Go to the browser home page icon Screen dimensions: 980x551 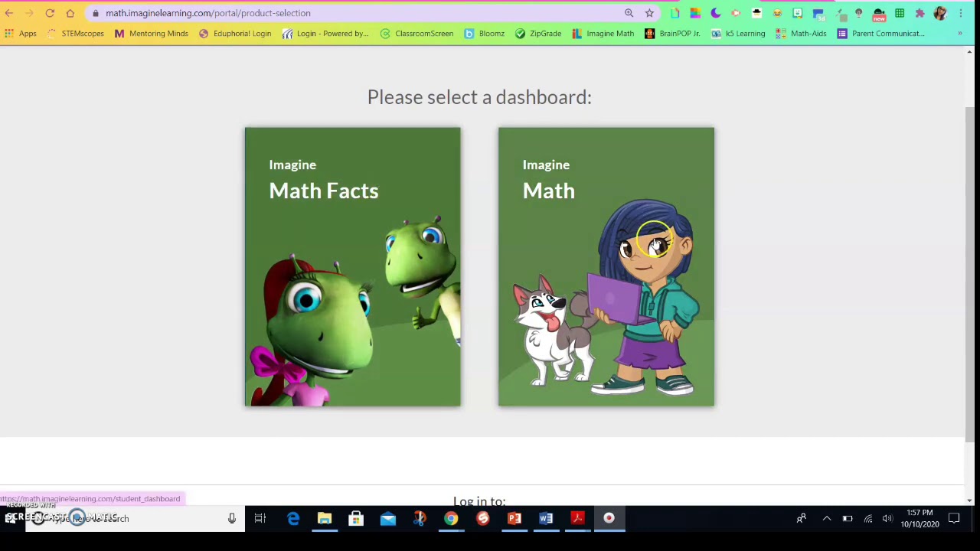tap(70, 13)
